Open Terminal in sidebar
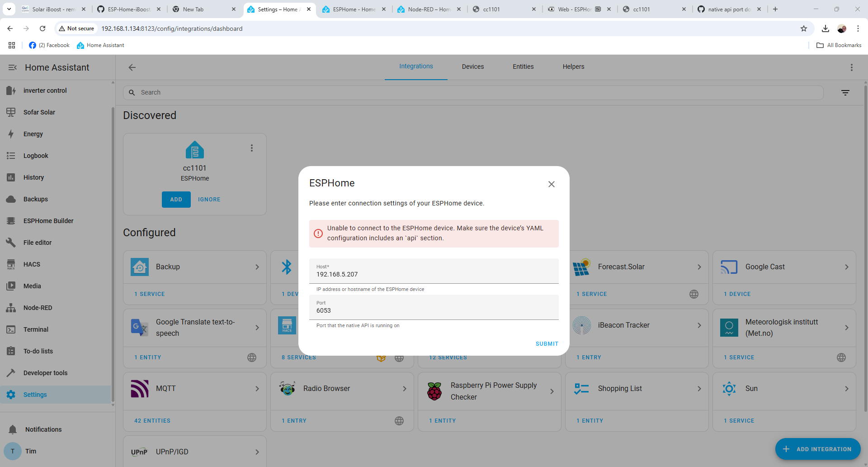Viewport: 868px width, 467px height. 55,329
